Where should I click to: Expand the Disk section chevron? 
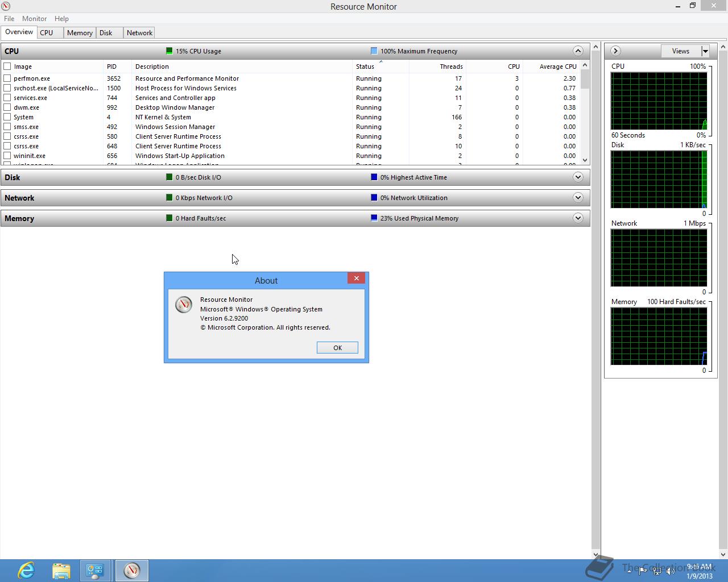[x=578, y=177]
